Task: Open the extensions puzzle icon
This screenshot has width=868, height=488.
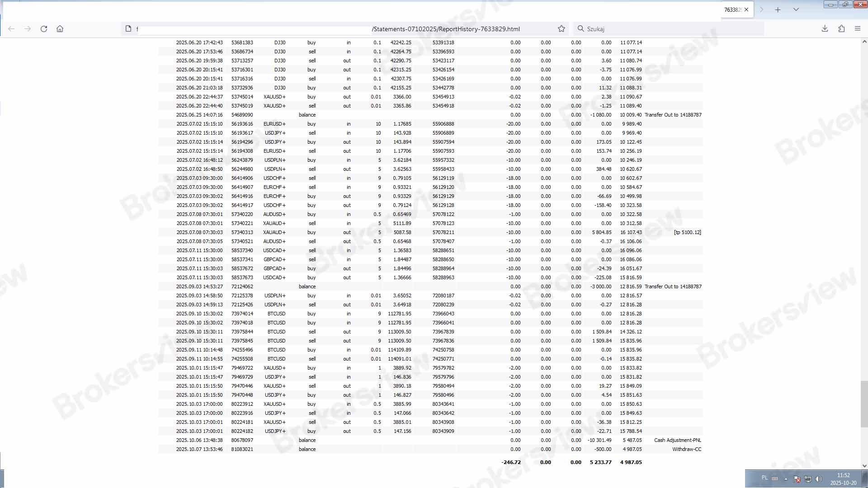Action: tap(841, 29)
